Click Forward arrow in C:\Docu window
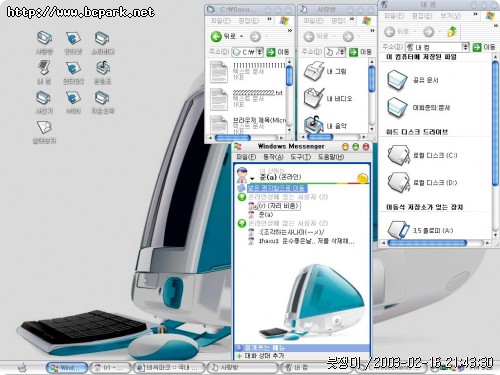The width and height of the screenshot is (500, 375). (x=255, y=36)
